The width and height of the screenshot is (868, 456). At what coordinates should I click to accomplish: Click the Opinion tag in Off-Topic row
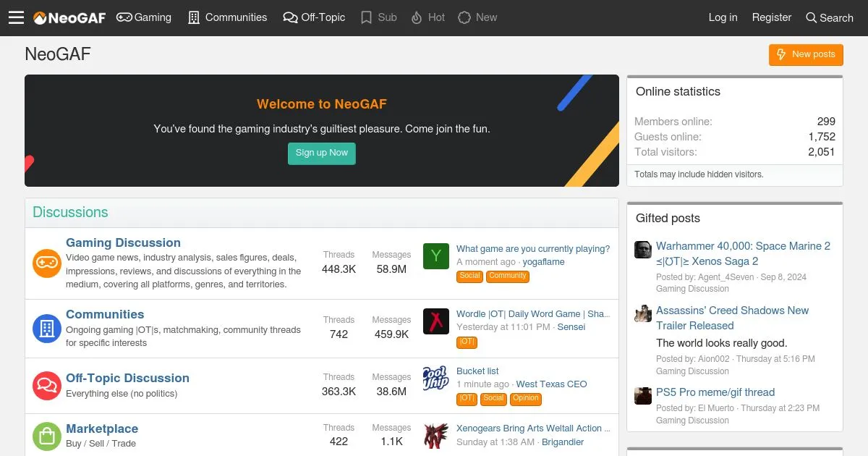tap(526, 398)
